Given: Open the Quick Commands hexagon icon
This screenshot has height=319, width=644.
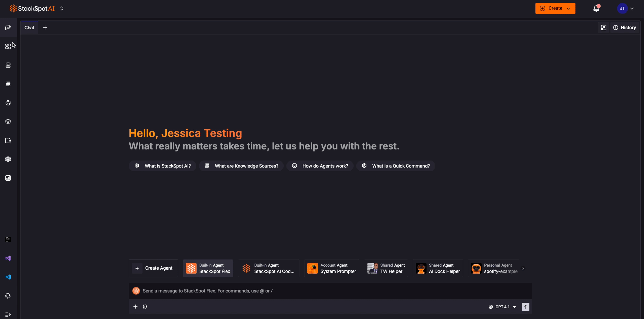Looking at the screenshot, I should pyautogui.click(x=8, y=103).
